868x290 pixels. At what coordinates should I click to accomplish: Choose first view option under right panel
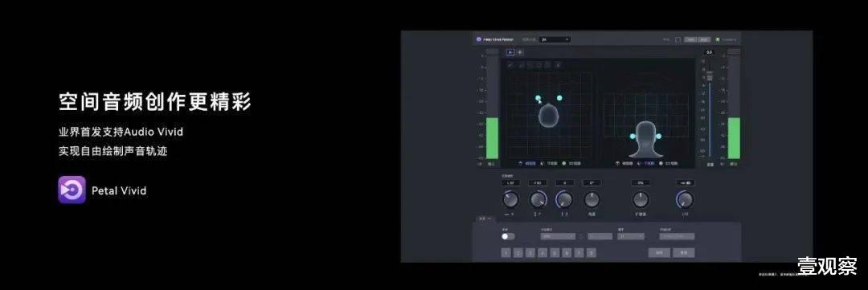click(x=624, y=163)
